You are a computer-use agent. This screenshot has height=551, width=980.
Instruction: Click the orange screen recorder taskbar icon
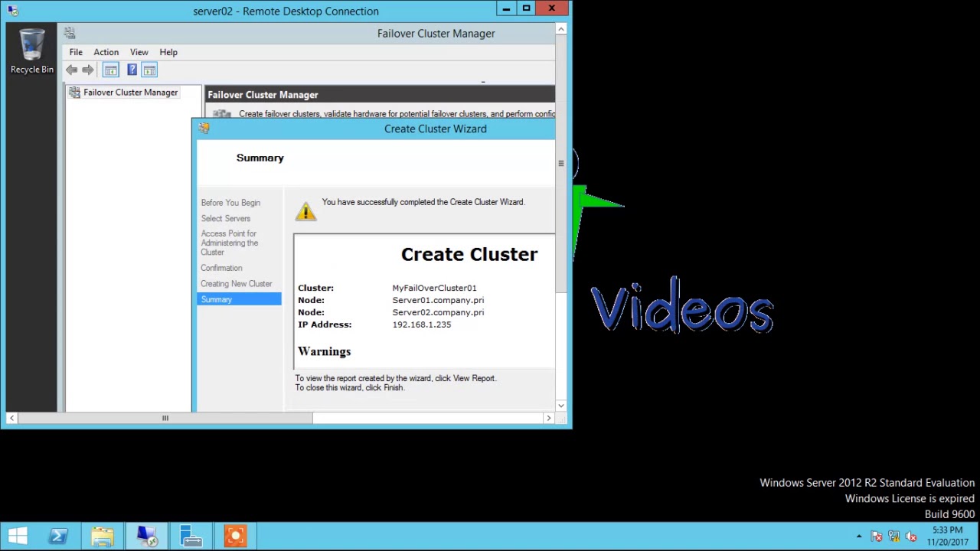tap(235, 536)
